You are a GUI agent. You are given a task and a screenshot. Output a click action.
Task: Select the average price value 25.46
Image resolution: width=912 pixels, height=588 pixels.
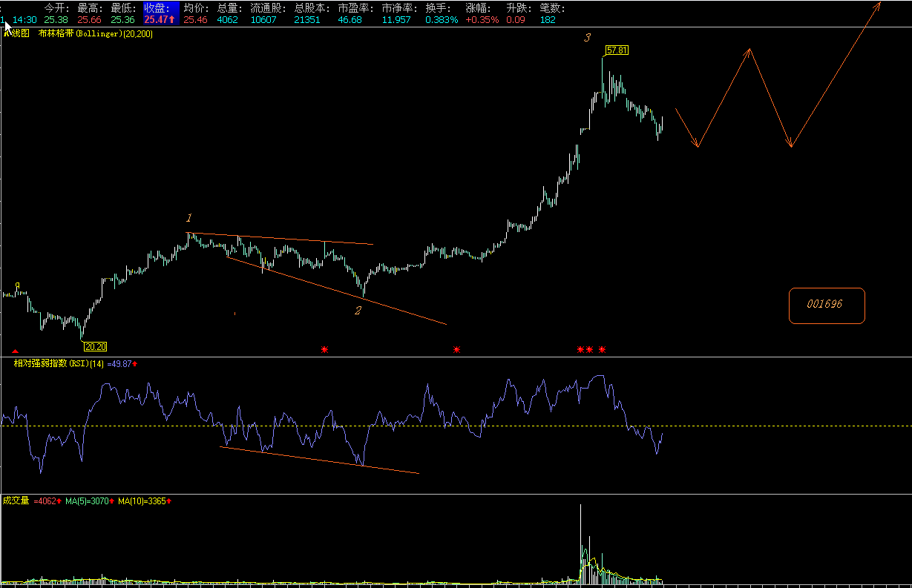click(195, 20)
